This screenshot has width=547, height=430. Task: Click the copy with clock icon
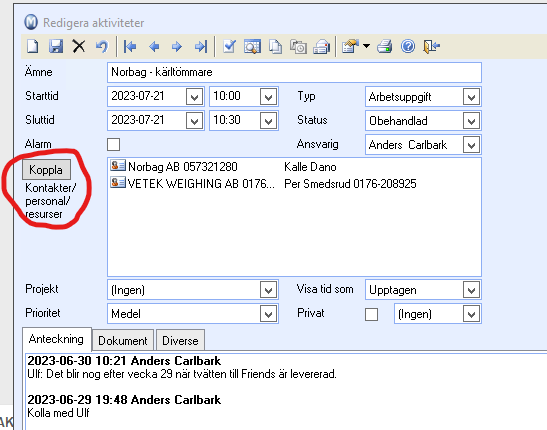tap(298, 46)
